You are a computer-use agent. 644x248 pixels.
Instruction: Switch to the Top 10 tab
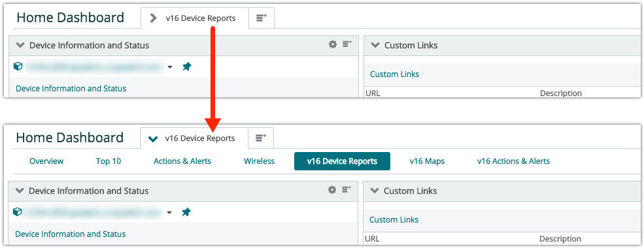109,161
